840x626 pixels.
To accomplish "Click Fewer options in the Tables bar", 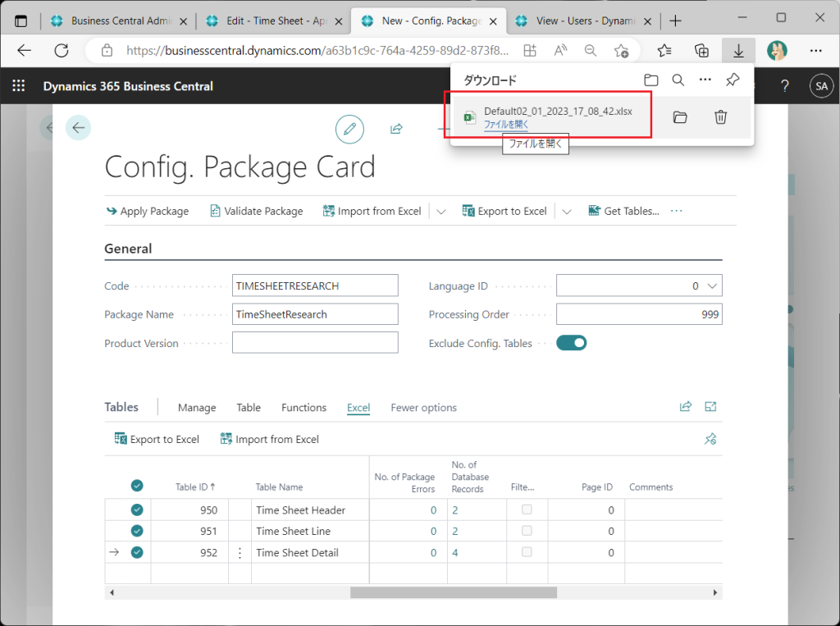I will tap(424, 408).
